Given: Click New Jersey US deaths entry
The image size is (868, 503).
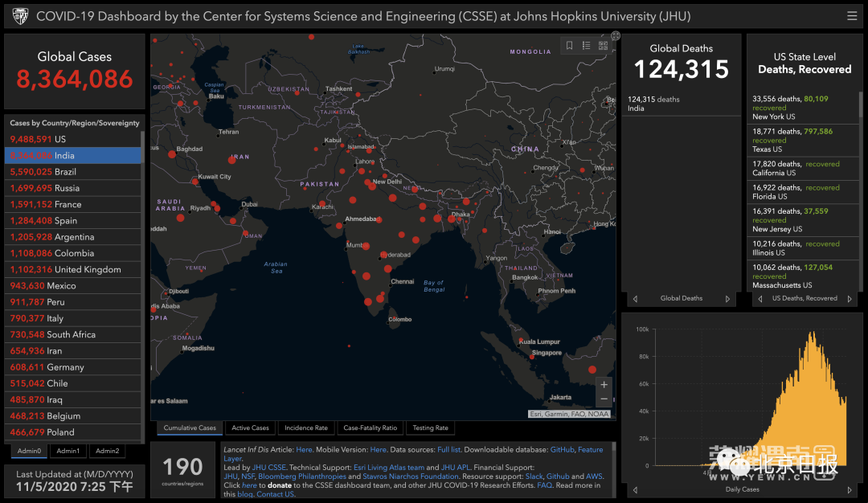Looking at the screenshot, I should [802, 219].
